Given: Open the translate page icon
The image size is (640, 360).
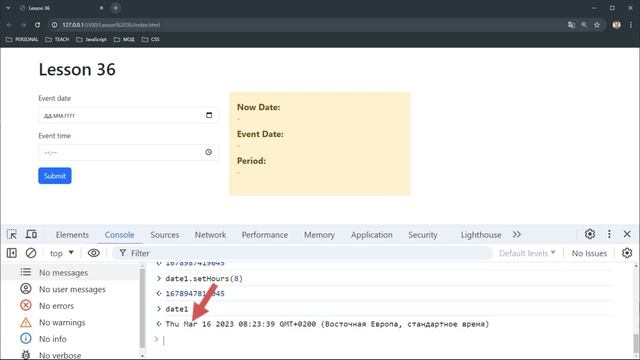Looking at the screenshot, I should [571, 25].
